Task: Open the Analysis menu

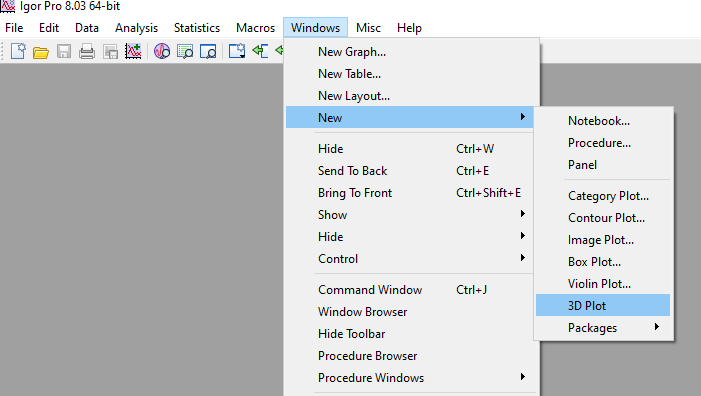Action: coord(136,28)
